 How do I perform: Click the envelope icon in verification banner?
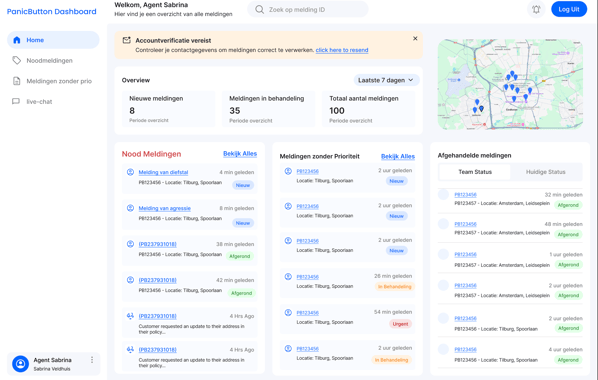126,40
